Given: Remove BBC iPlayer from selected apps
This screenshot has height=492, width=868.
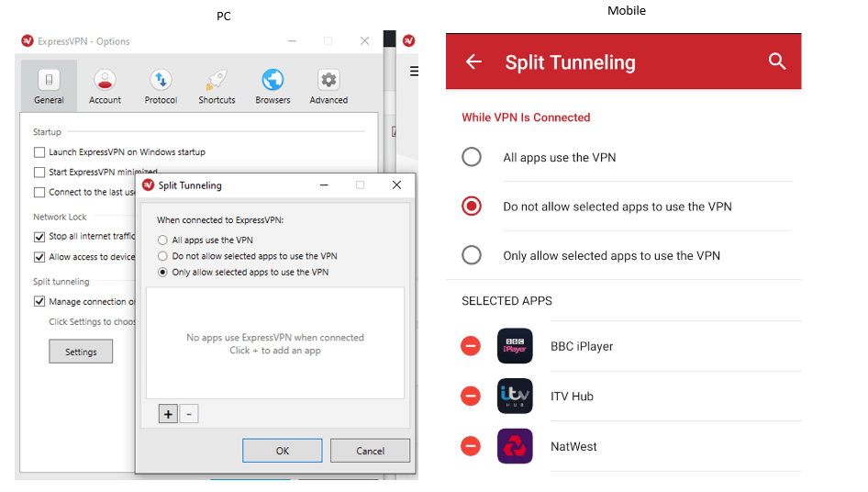Looking at the screenshot, I should click(471, 346).
